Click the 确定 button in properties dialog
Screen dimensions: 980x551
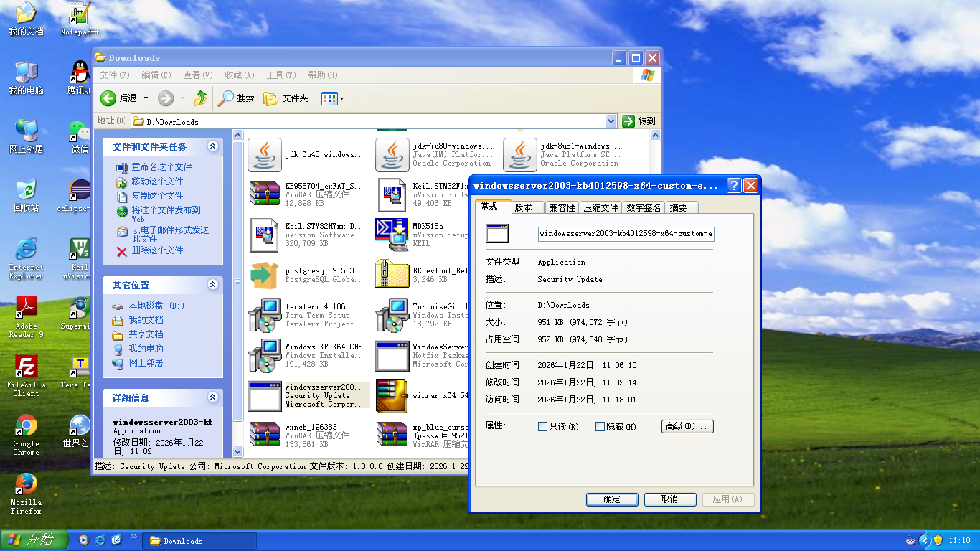coord(611,499)
